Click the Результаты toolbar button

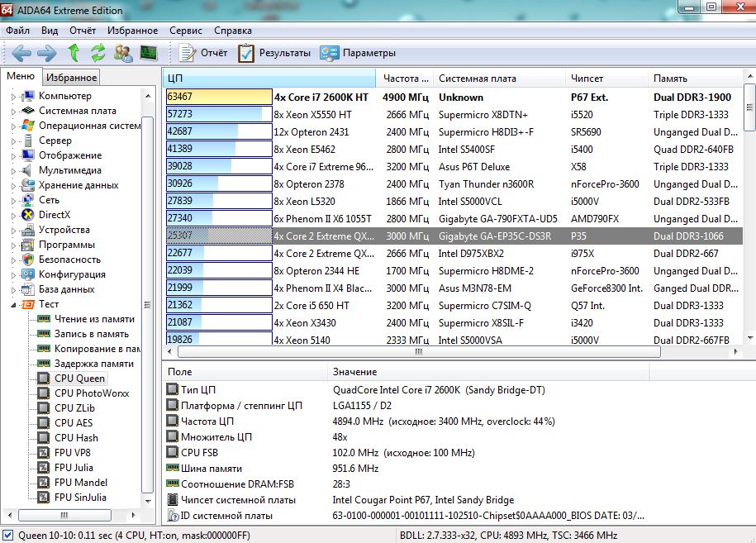pos(274,54)
